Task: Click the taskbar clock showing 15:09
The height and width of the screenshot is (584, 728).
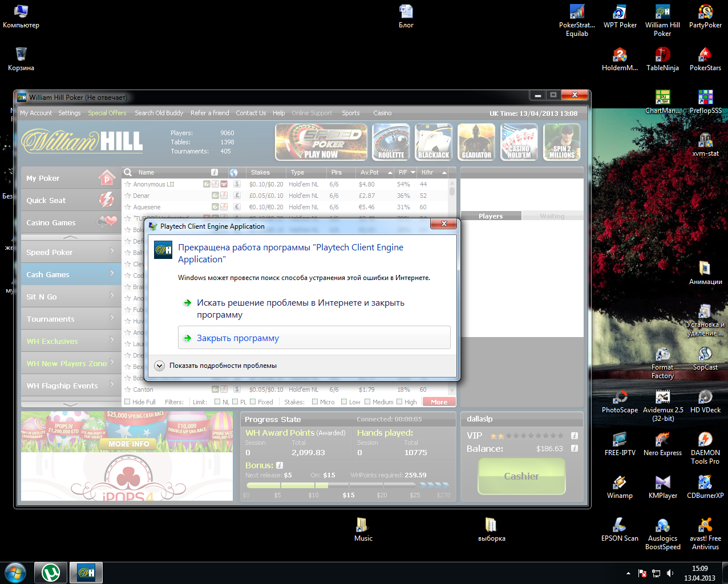Action: pos(699,573)
